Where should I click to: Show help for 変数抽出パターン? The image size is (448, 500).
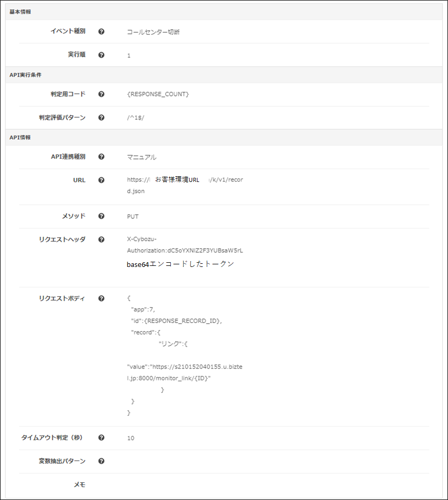point(102,461)
